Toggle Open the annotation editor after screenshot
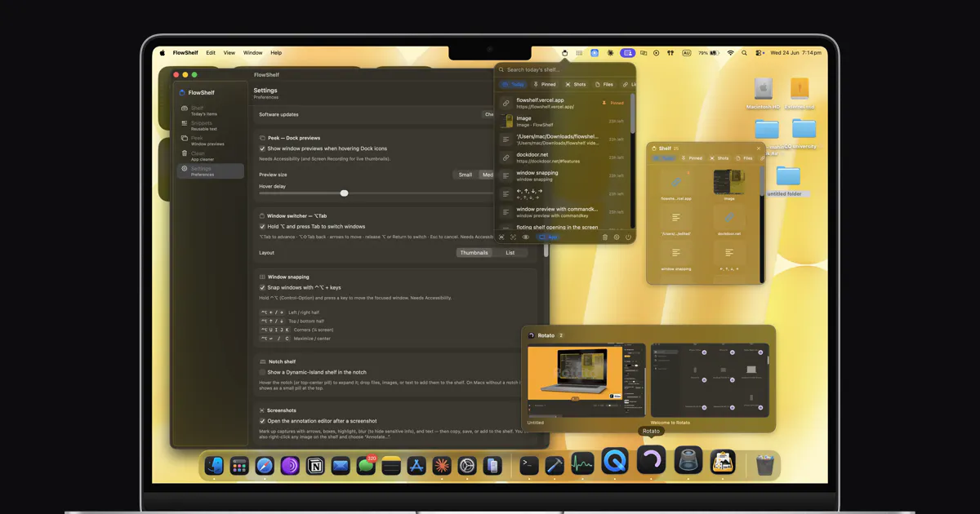The height and width of the screenshot is (514, 980). pyautogui.click(x=262, y=421)
